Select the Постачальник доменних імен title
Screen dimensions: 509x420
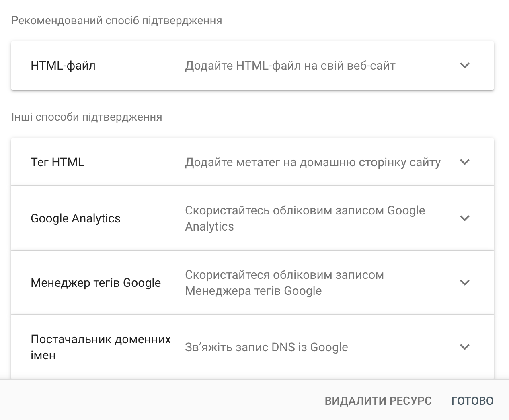coord(101,347)
